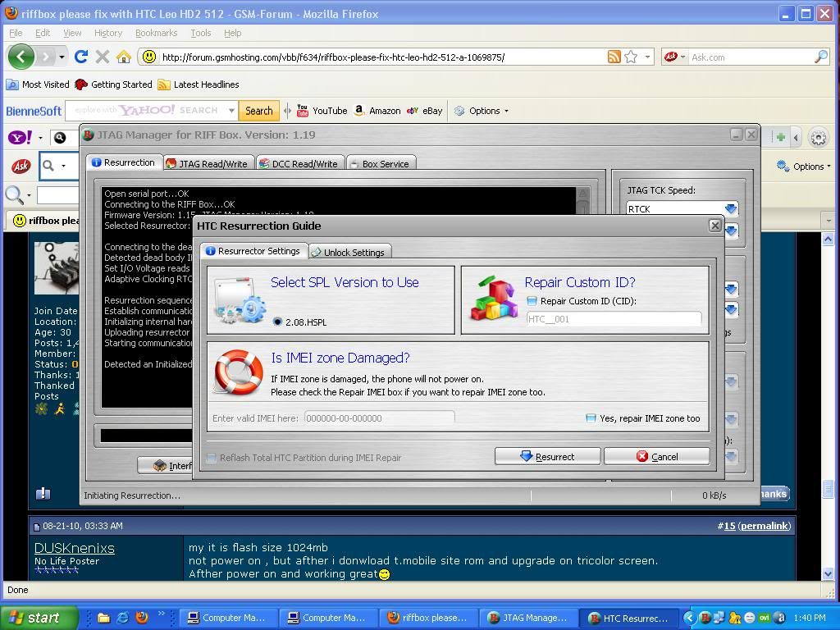This screenshot has height=630, width=840.
Task: Reload the page in Firefox
Action: tap(81, 57)
